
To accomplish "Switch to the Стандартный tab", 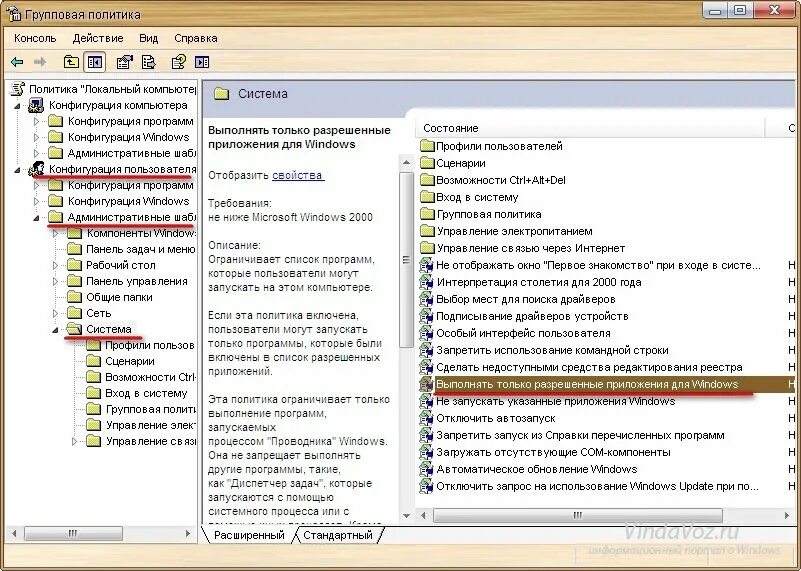I will [338, 535].
